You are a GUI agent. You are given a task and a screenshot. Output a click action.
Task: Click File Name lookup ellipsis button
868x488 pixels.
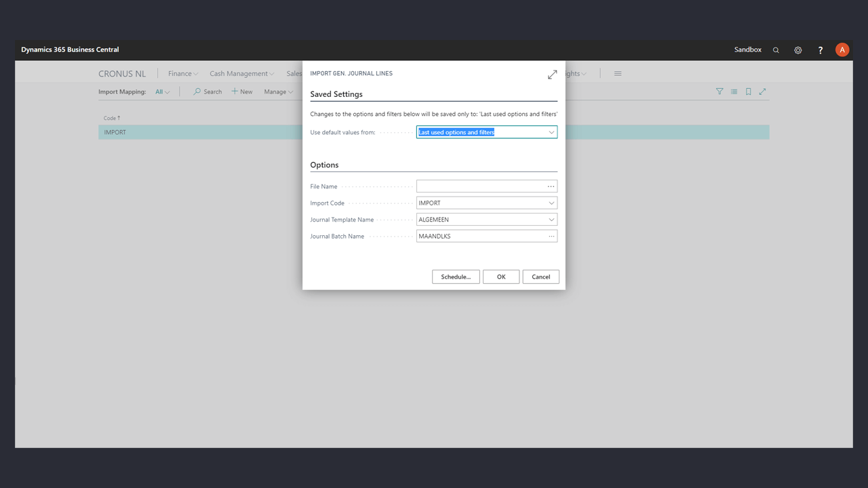[x=551, y=186]
